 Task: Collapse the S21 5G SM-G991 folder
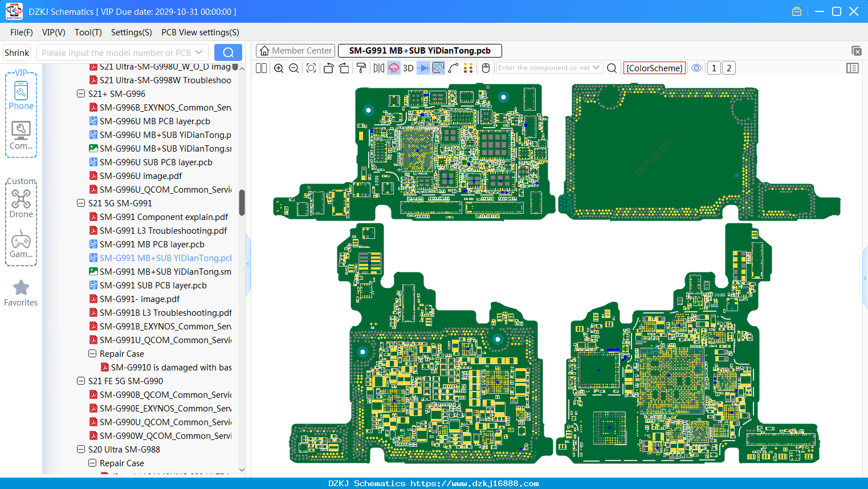pos(81,203)
